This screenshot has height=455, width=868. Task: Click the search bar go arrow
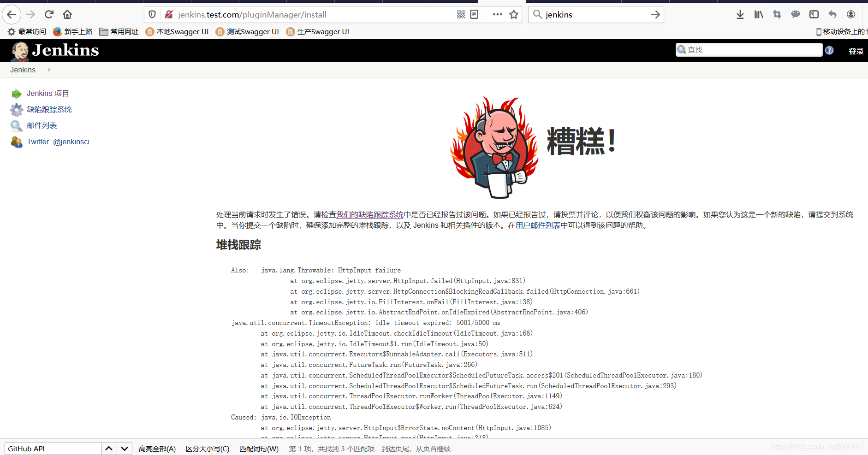(x=655, y=15)
